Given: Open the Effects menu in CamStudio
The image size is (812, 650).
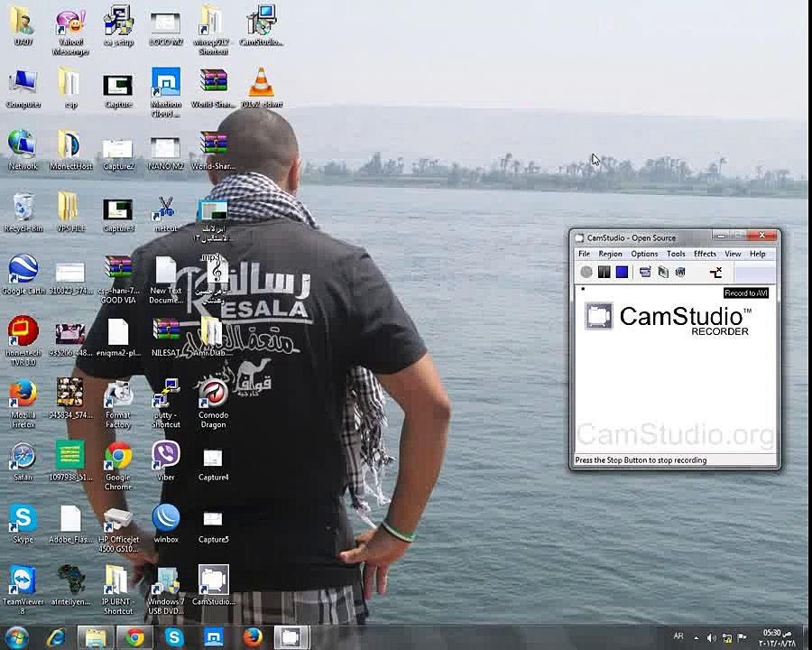Looking at the screenshot, I should (x=705, y=254).
